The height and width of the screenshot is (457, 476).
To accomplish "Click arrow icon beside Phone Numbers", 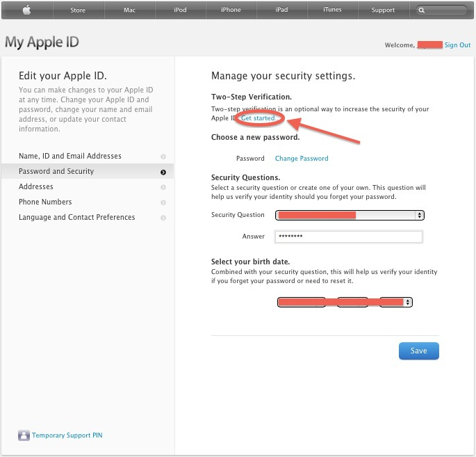I will click(163, 202).
